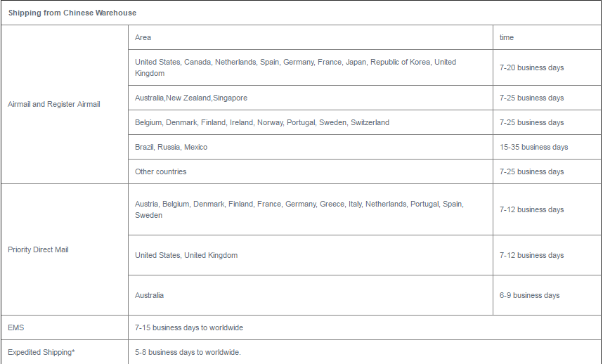This screenshot has height=364, width=603.
Task: Click '5-8 business days to worldwide.' text
Action: (x=188, y=353)
